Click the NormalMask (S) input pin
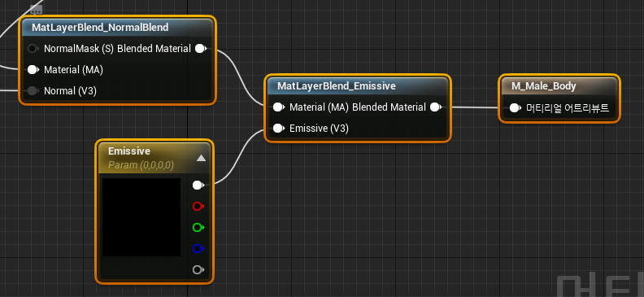 33,49
